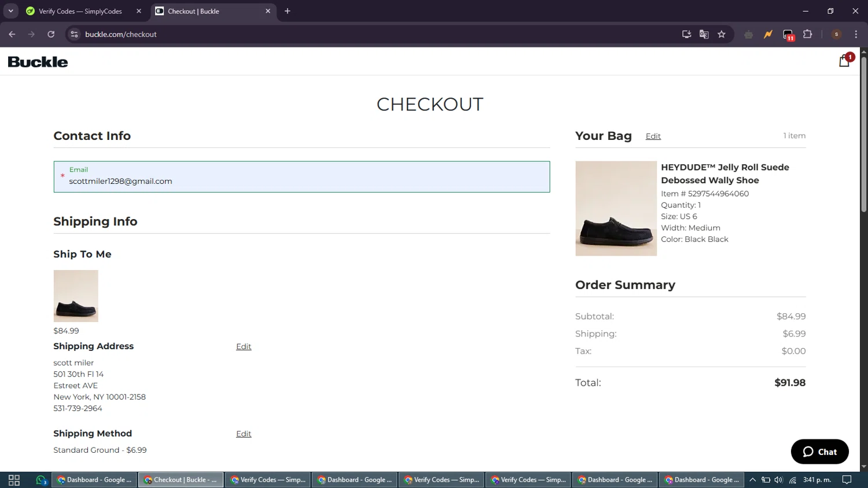Open WhatsApp icon on taskbar
Viewport: 868px width, 488px height.
[x=41, y=480]
